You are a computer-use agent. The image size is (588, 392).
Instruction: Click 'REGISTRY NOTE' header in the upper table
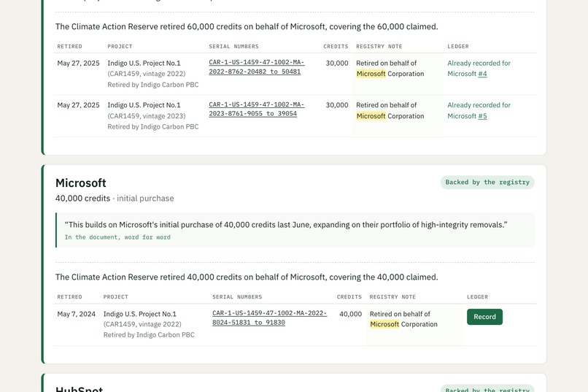(x=379, y=47)
